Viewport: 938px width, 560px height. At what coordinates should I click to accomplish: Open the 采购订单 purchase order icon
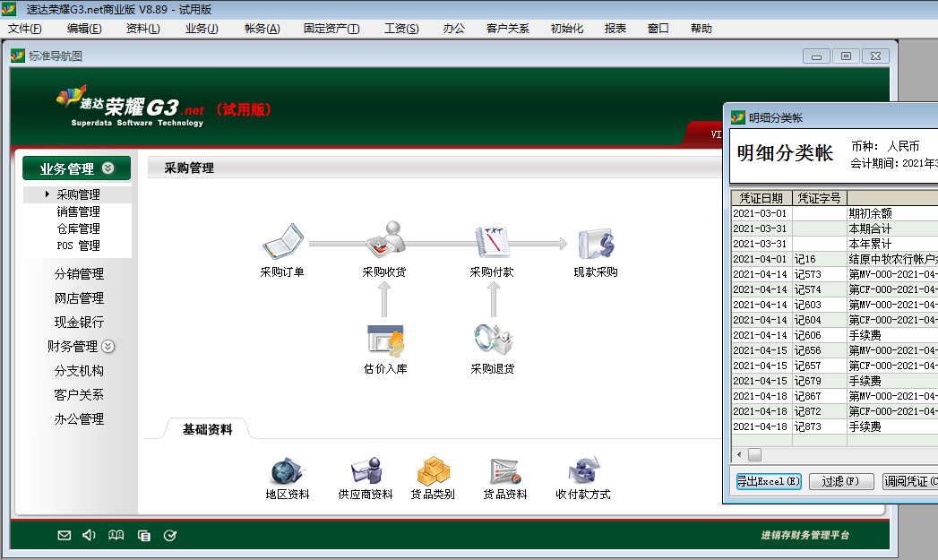(282, 242)
